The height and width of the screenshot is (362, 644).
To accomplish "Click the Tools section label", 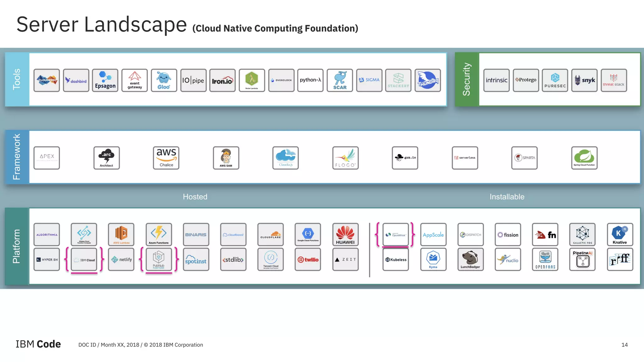I will click(x=17, y=79).
